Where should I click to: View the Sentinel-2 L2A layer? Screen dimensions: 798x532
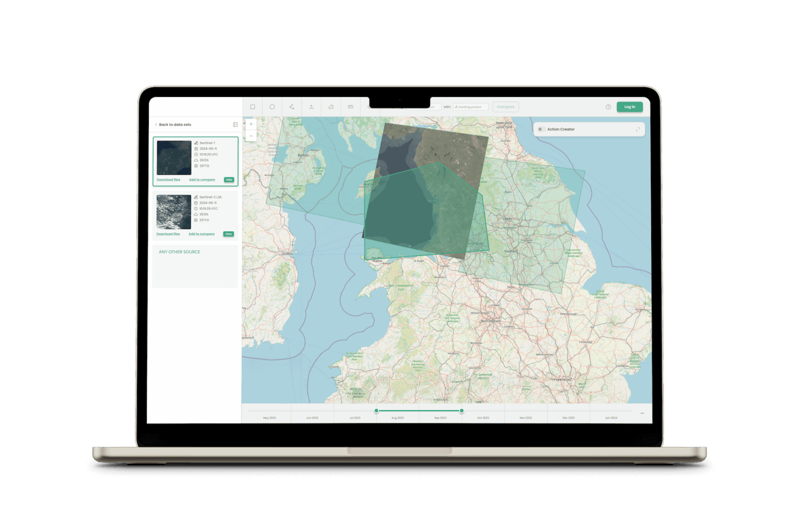(x=229, y=234)
